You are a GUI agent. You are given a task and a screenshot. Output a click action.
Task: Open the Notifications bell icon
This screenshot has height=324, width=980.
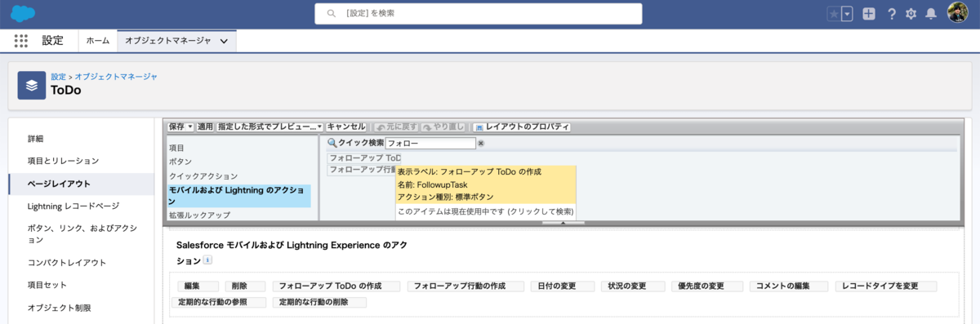click(930, 14)
